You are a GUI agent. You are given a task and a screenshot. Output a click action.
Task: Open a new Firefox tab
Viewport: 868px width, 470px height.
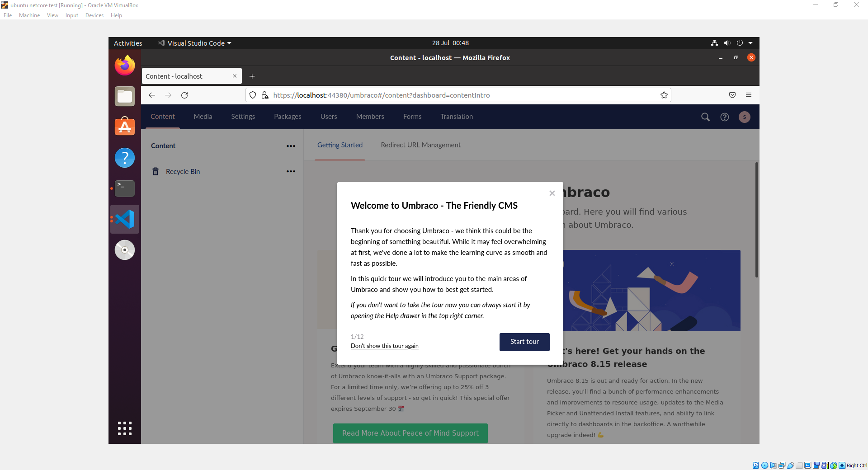pos(252,76)
